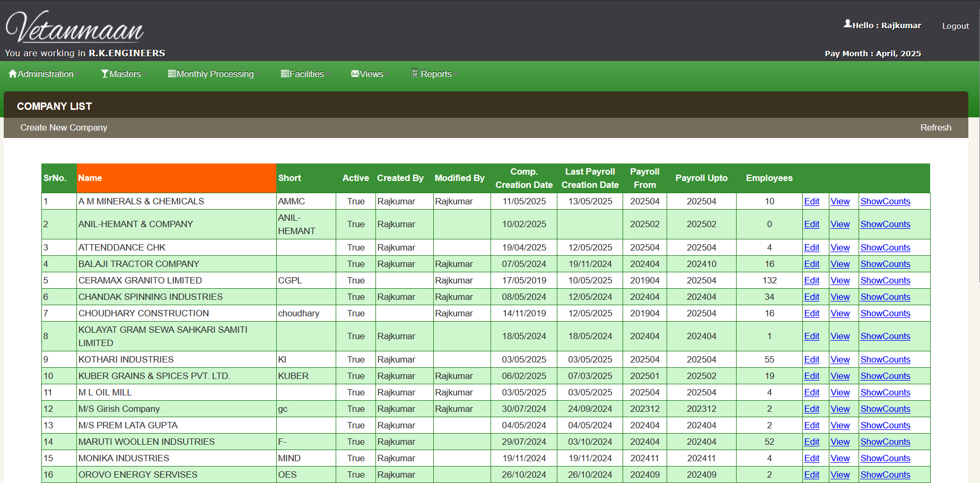Image resolution: width=980 pixels, height=483 pixels.
Task: Click the Views envelope icon
Action: 355,74
